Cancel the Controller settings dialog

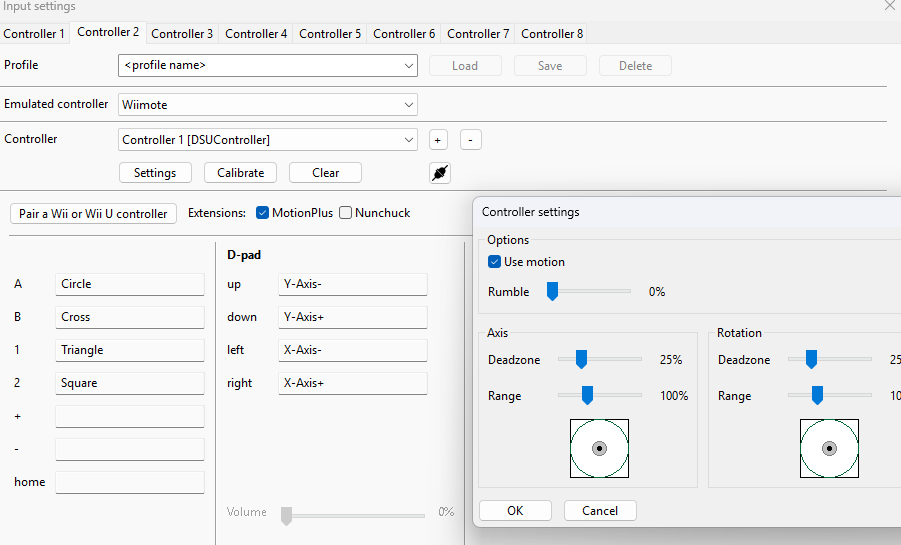pyautogui.click(x=600, y=511)
